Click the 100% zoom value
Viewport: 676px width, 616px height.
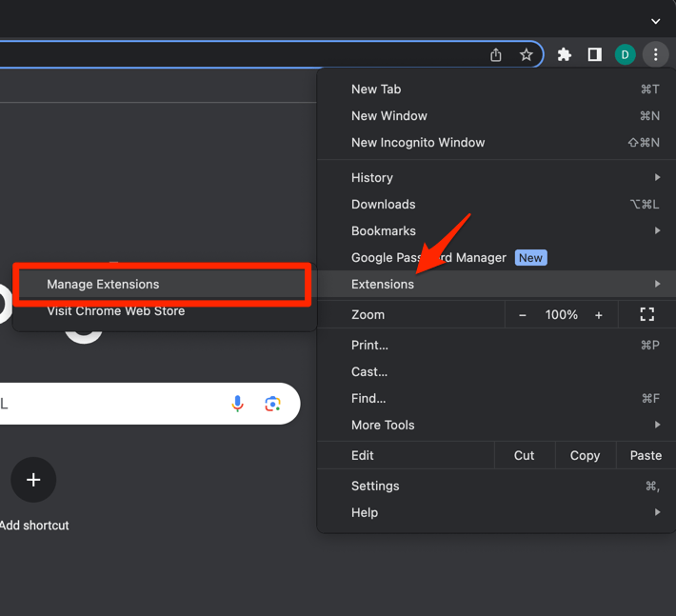[x=561, y=315]
